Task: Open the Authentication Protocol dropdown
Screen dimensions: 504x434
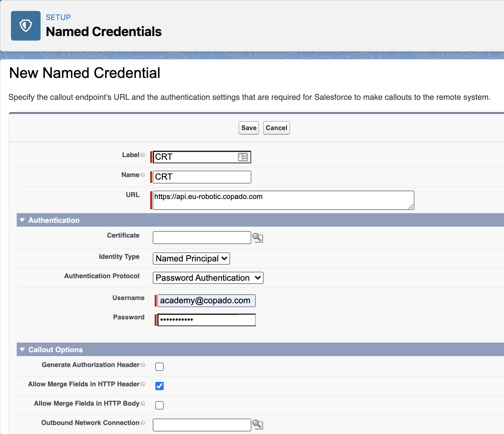Action: point(208,278)
